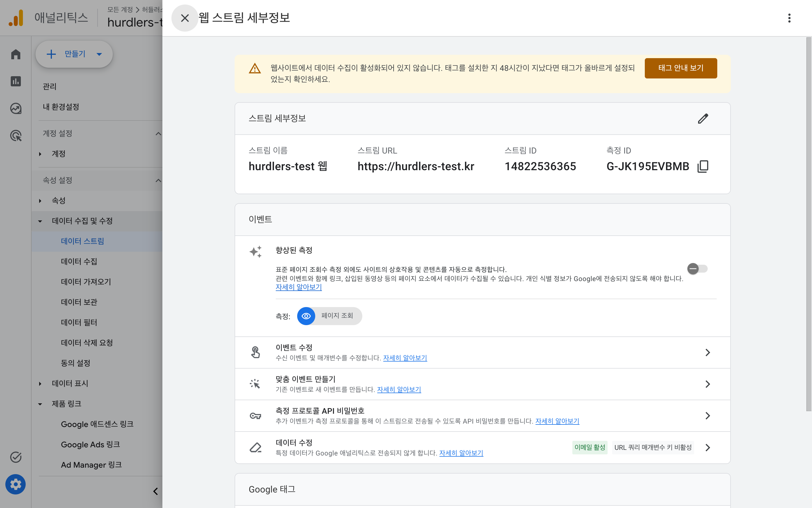Click the sparkle icon beside 향상된 측정

coord(255,252)
